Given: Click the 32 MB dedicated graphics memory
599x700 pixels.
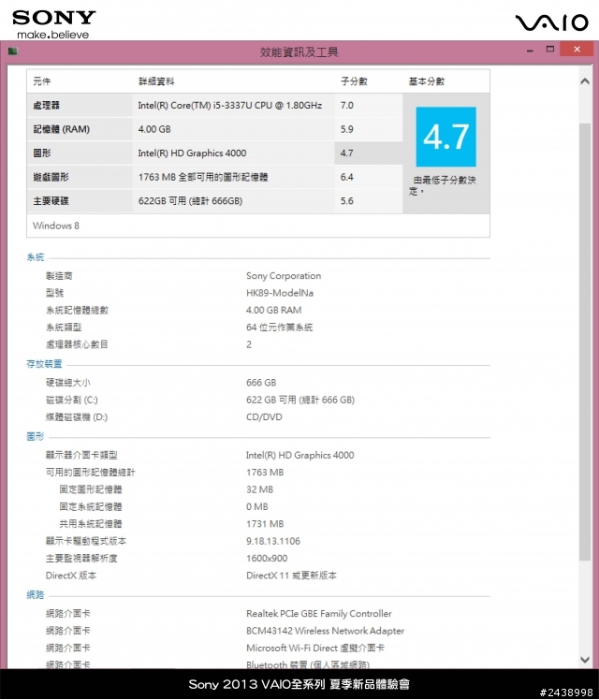Looking at the screenshot, I should [259, 489].
